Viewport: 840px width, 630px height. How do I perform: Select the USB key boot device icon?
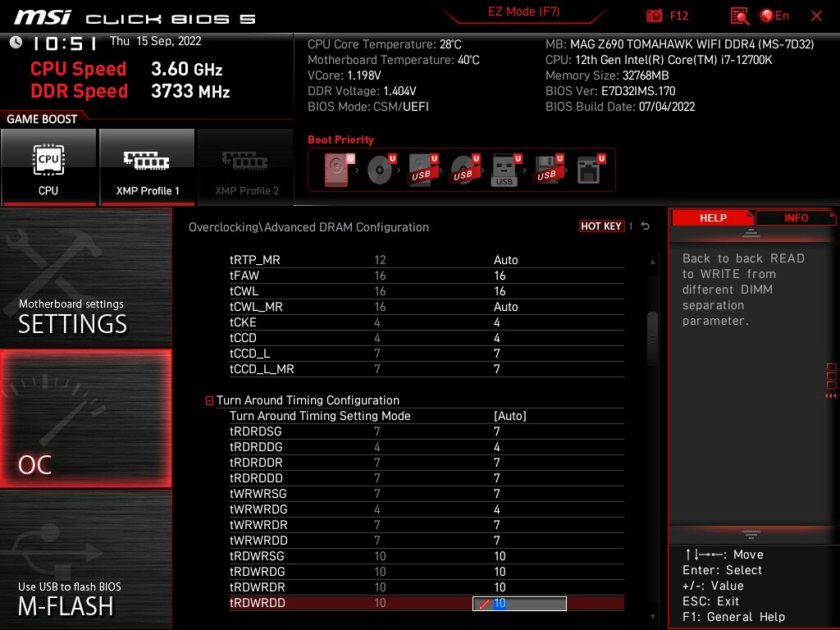(505, 170)
